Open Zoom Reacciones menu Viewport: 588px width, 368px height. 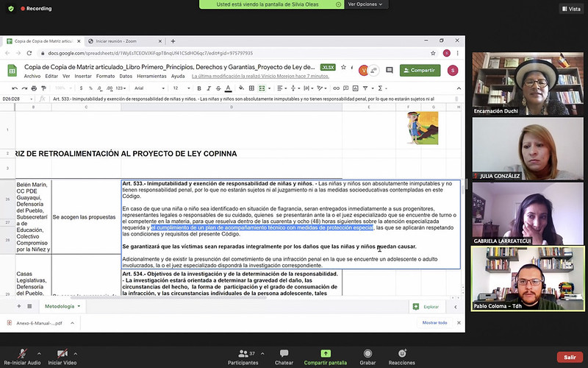(401, 358)
